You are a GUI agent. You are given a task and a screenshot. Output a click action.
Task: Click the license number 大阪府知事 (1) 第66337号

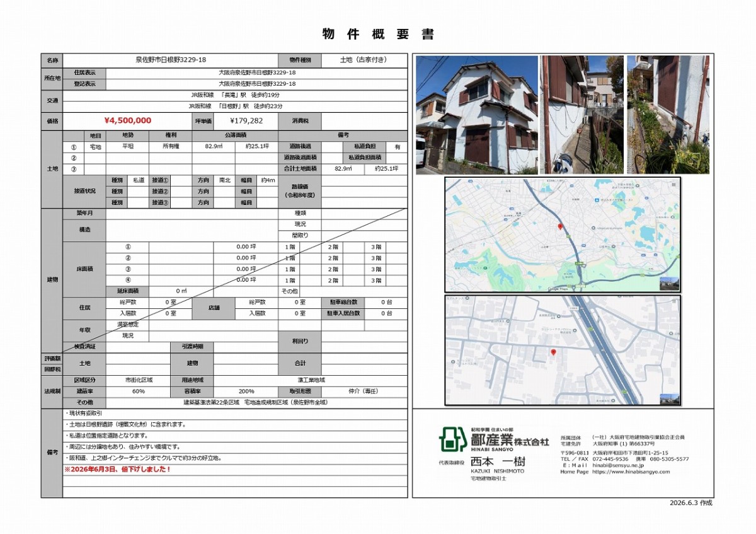[623, 444]
